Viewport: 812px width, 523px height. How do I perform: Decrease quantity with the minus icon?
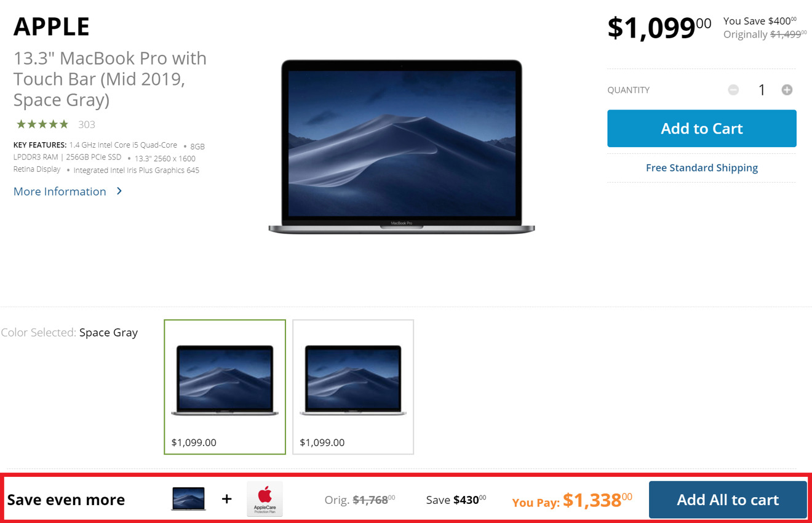click(733, 90)
